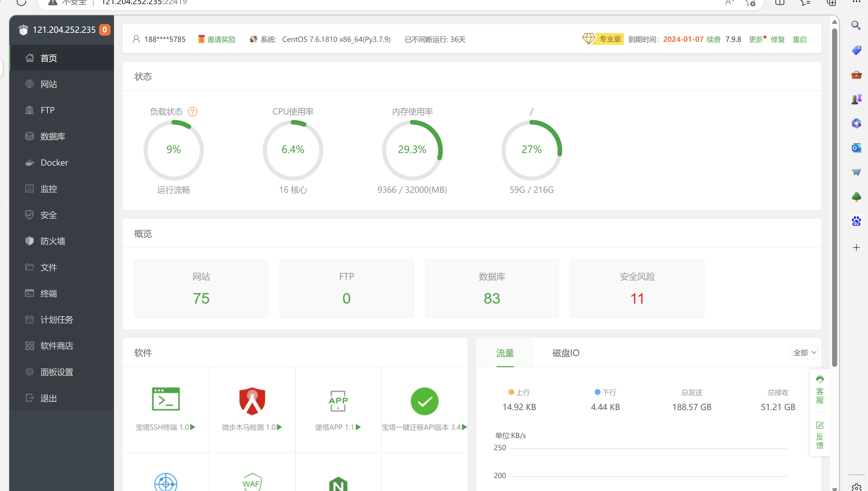The image size is (868, 491).
Task: Click the 更新 update link
Action: [756, 40]
